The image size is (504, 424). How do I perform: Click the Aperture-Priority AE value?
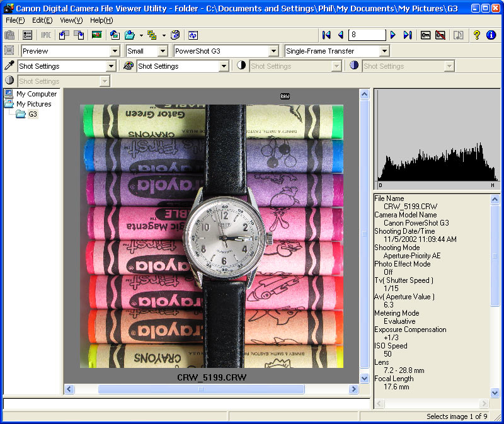412,256
